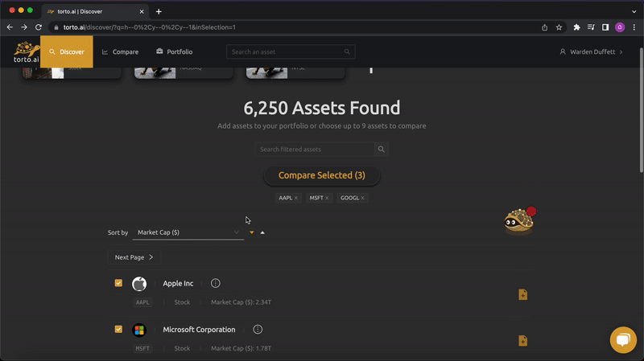Screen dimensions: 644x361
Task: Click filtered assets search magnifier button
Action: point(381,150)
